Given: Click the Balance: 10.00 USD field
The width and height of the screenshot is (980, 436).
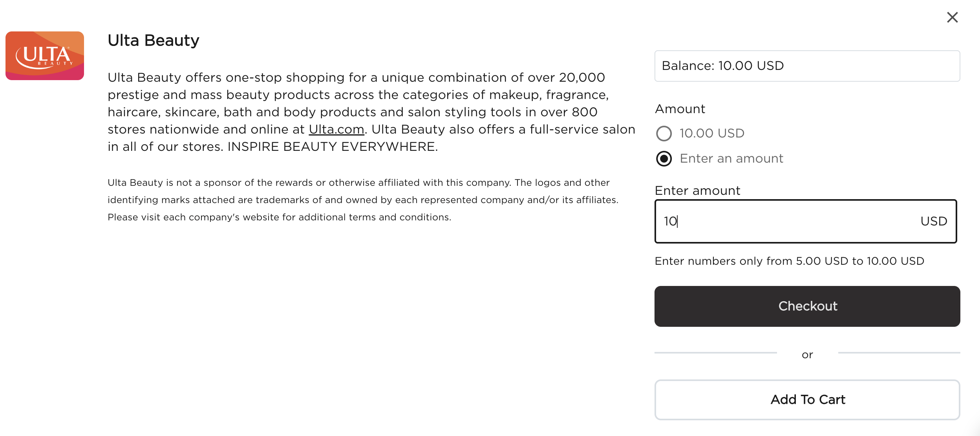Looking at the screenshot, I should (x=807, y=66).
